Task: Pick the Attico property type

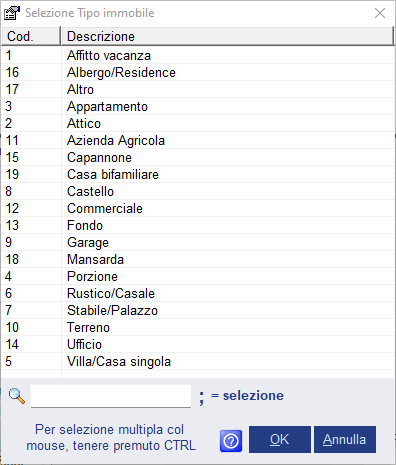Action: (x=198, y=123)
